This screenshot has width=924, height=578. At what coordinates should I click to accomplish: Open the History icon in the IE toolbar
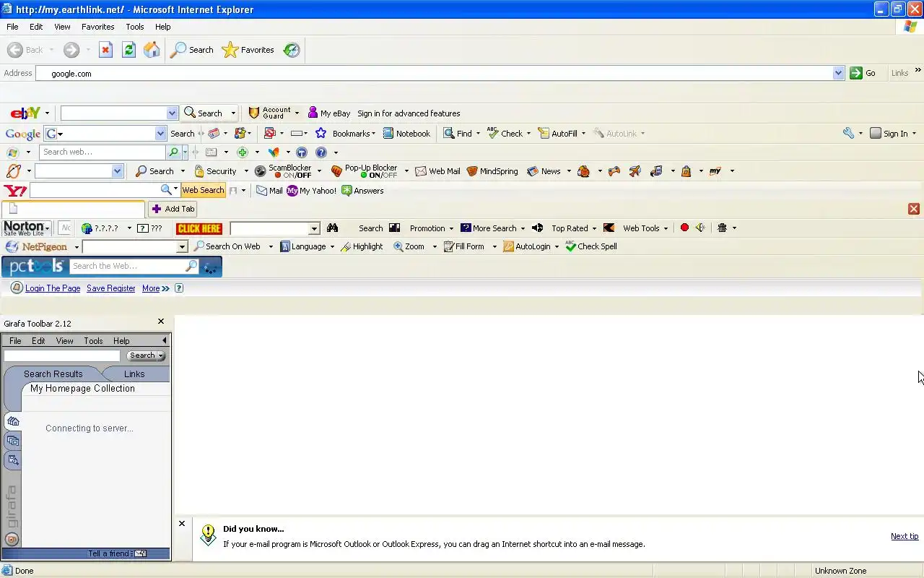292,50
